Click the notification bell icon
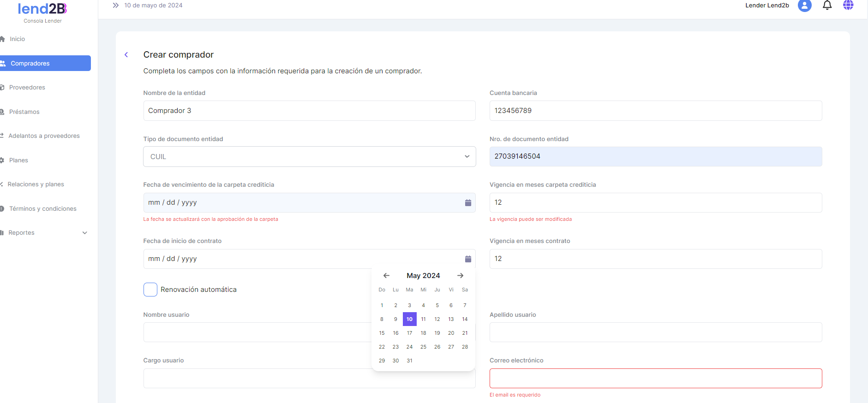Image resolution: width=868 pixels, height=403 pixels. click(827, 6)
